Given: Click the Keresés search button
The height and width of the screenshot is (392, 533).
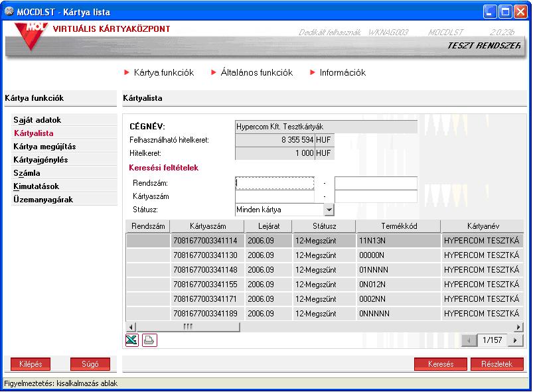Looking at the screenshot, I should point(441,364).
